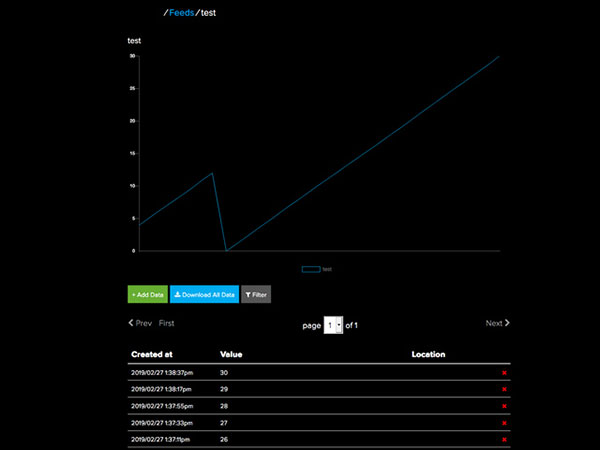Jump to the First page link

(x=167, y=324)
